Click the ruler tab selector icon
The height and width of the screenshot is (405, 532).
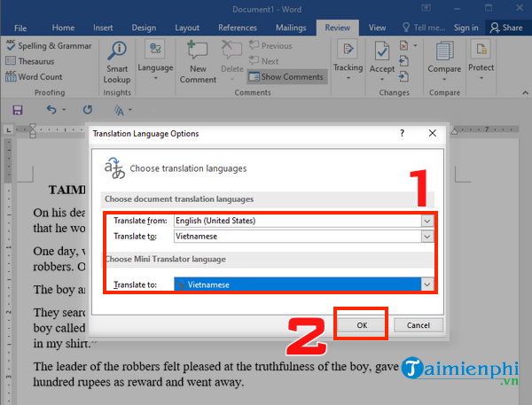coord(9,129)
